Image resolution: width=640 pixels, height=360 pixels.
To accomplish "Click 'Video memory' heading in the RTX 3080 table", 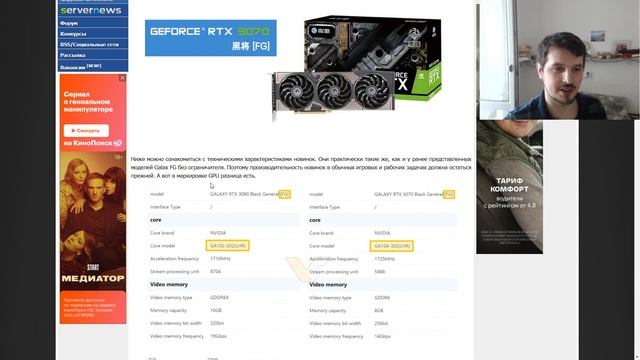I will point(169,284).
